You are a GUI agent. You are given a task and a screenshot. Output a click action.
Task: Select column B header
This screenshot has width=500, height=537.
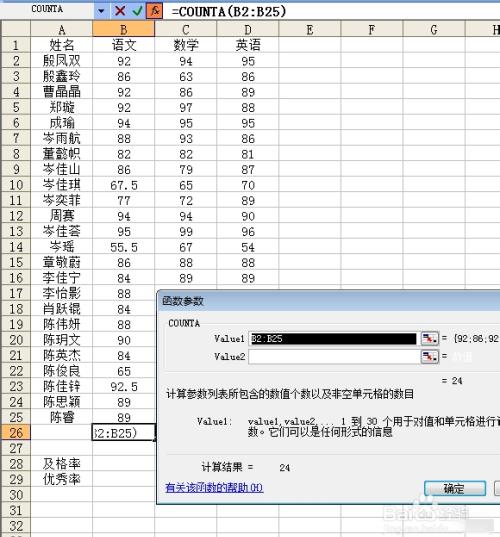pos(124,29)
